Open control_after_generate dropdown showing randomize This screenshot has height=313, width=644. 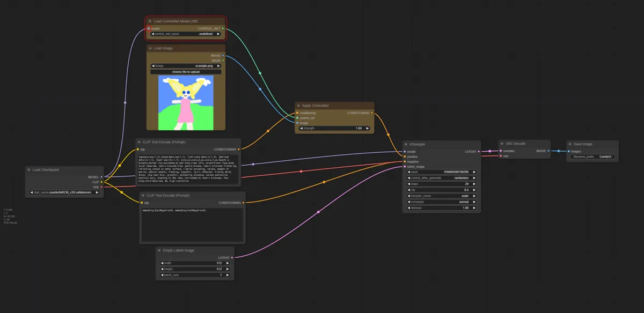click(441, 178)
